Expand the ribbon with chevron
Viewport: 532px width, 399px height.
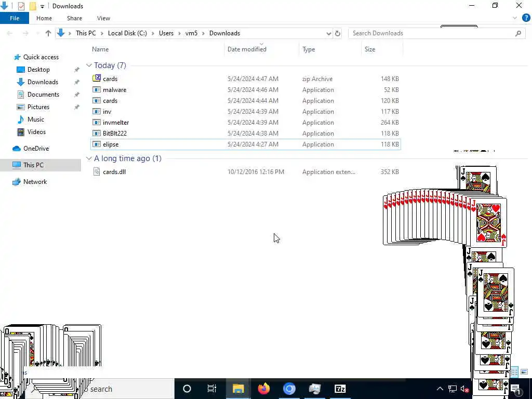[515, 18]
